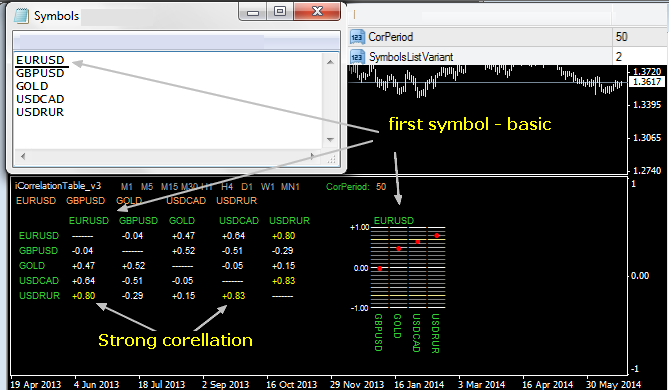Click the down arrow of the vertical scrollbar
The height and width of the screenshot is (390, 669).
(330, 140)
